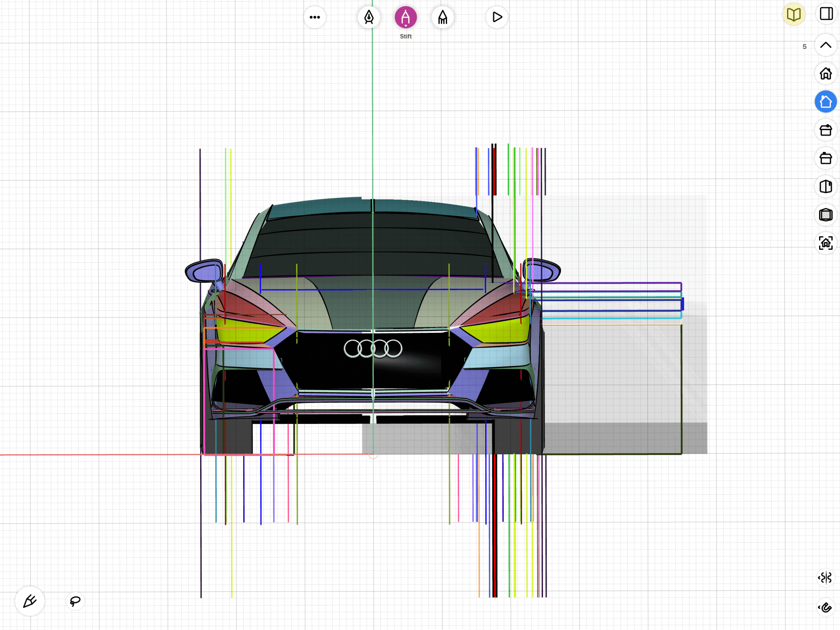840x630 pixels.
Task: Collapse the view list with up chevron
Action: (826, 45)
